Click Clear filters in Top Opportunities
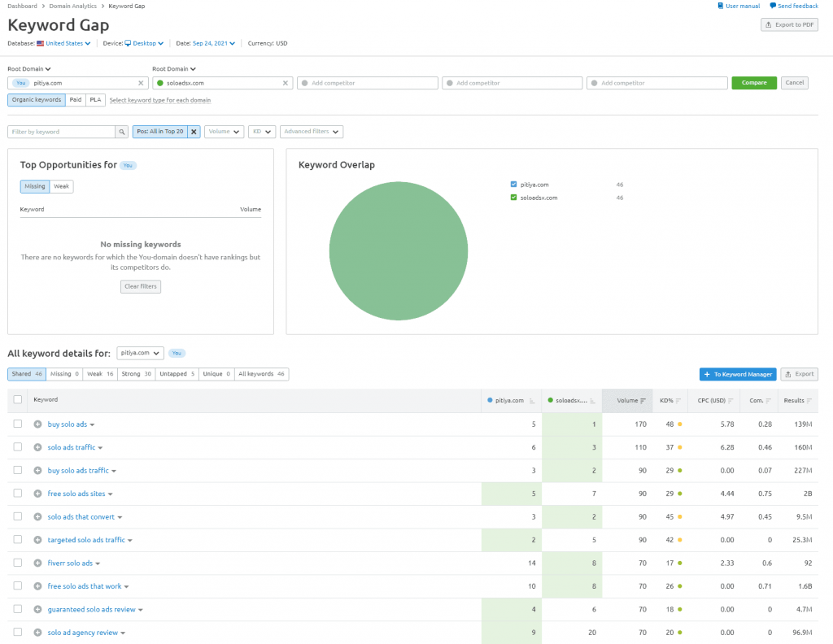Image resolution: width=833 pixels, height=644 pixels. 141,287
